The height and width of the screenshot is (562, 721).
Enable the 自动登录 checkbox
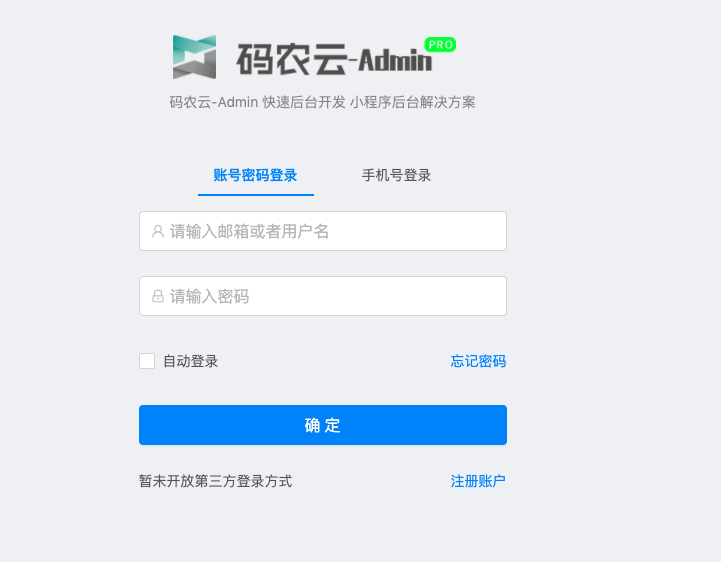point(147,361)
